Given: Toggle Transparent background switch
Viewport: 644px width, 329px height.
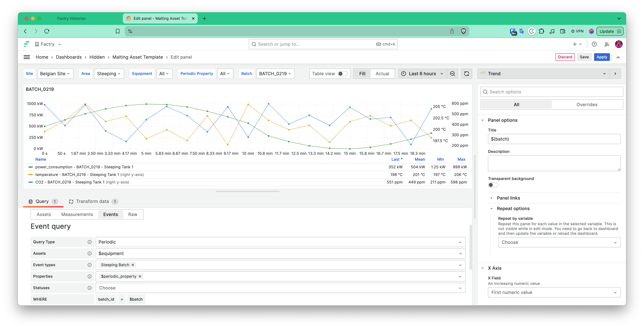Looking at the screenshot, I should pos(493,185).
